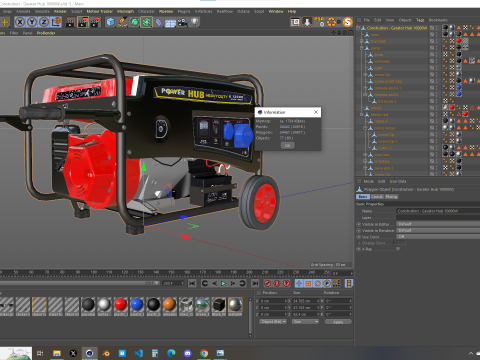Click the Apply coordinates button
Screen dimensions: 480x360
pos(338,322)
